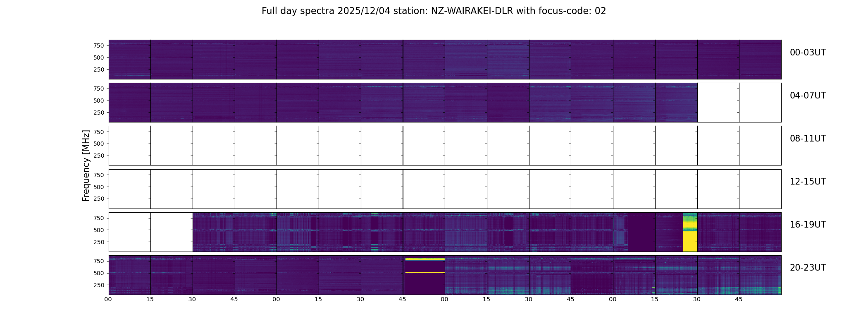Select the '04-07UT' row label
Screen dimensions: 868x331
tap(808, 96)
